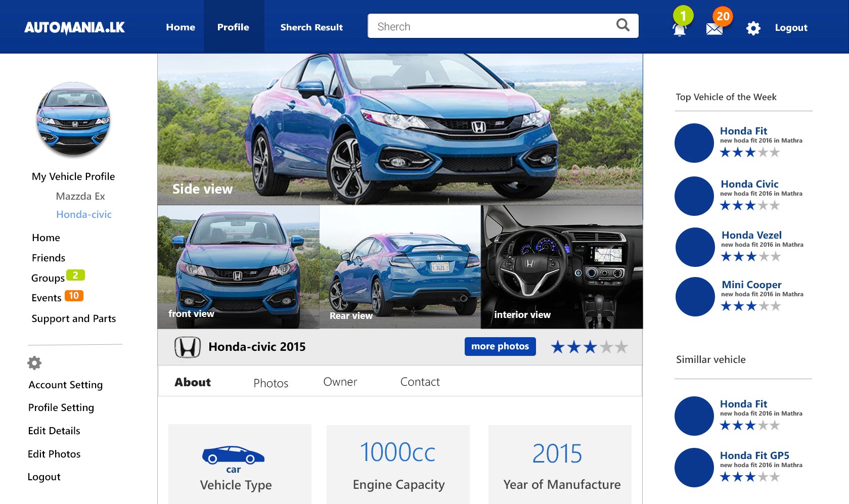Click the Sherch input field
Viewport: 849px width, 504px height.
(503, 26)
